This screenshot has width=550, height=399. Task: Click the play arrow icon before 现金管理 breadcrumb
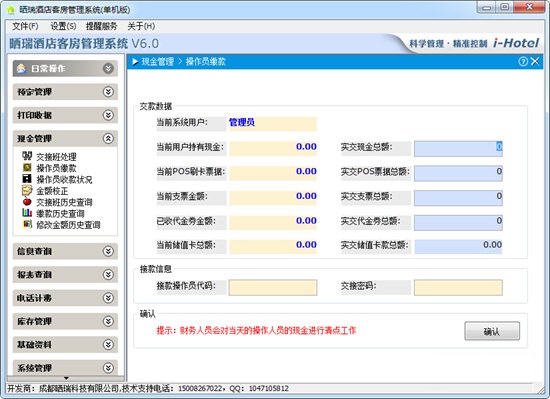tap(135, 62)
